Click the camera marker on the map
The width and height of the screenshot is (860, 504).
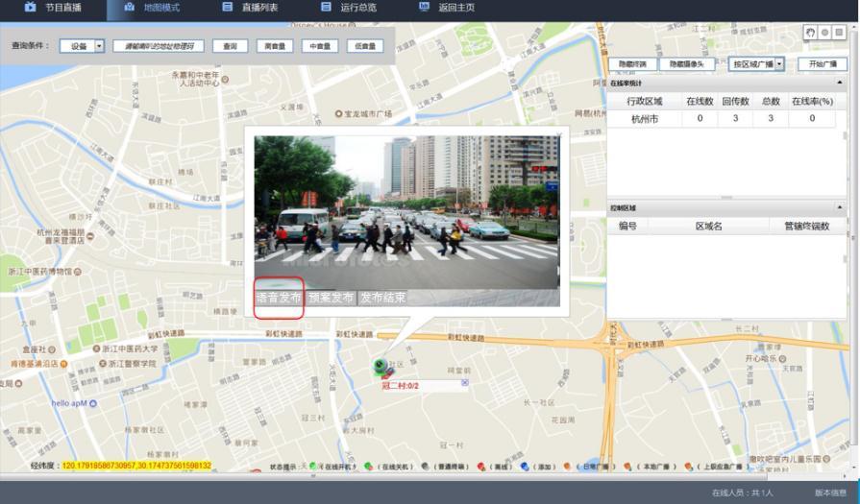pyautogui.click(x=381, y=367)
